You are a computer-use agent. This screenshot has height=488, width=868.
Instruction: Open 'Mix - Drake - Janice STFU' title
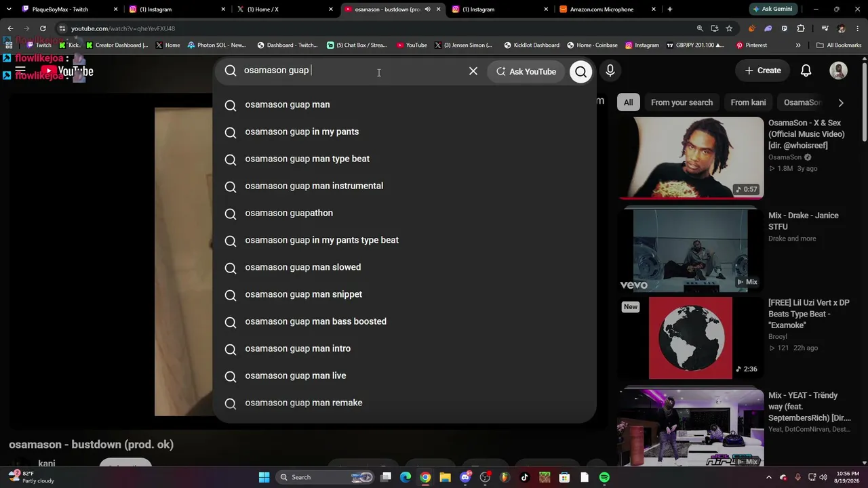(804, 221)
